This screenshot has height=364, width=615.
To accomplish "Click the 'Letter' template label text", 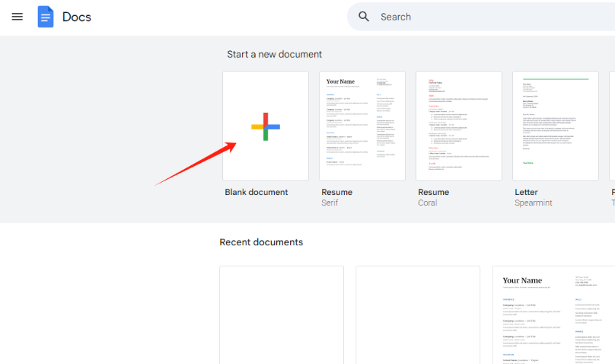I will [x=526, y=192].
